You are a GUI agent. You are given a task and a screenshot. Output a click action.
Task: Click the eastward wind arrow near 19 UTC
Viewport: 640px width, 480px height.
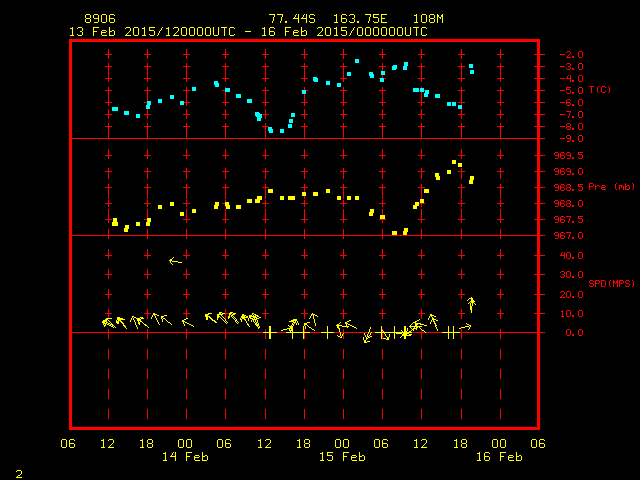tap(465, 327)
